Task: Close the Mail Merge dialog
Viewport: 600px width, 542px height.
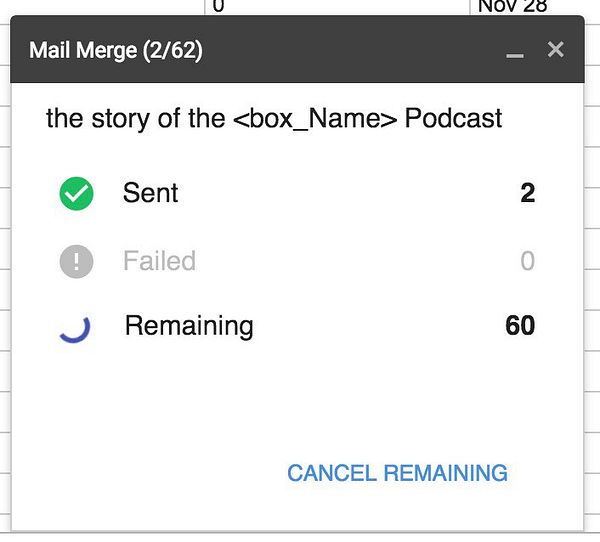Action: pyautogui.click(x=556, y=50)
